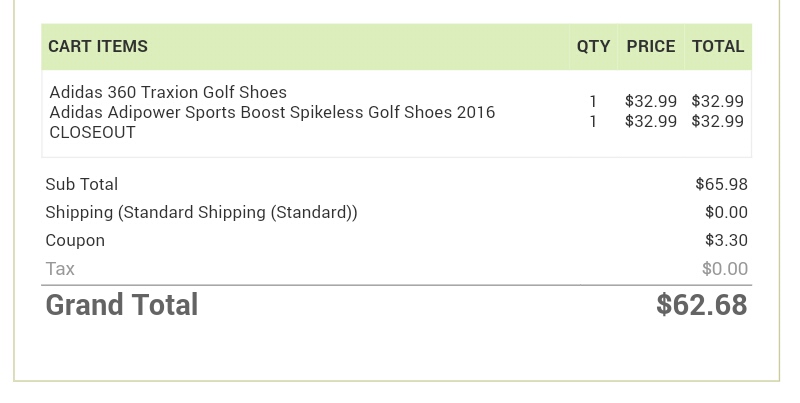The width and height of the screenshot is (800, 403).
Task: Click the Standard Shipping label
Action: point(201,212)
